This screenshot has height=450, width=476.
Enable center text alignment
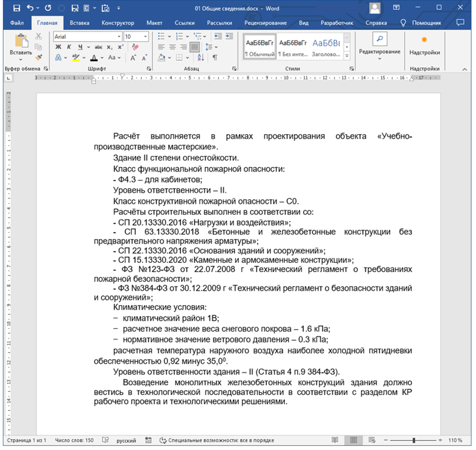(x=172, y=47)
